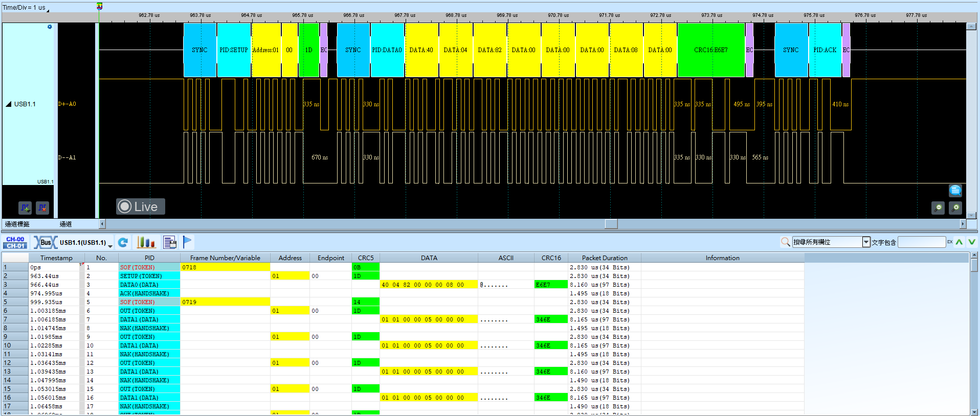Click the waveform horizontal scrollbar thumb
Image resolution: width=980 pixels, height=416 pixels.
click(611, 224)
